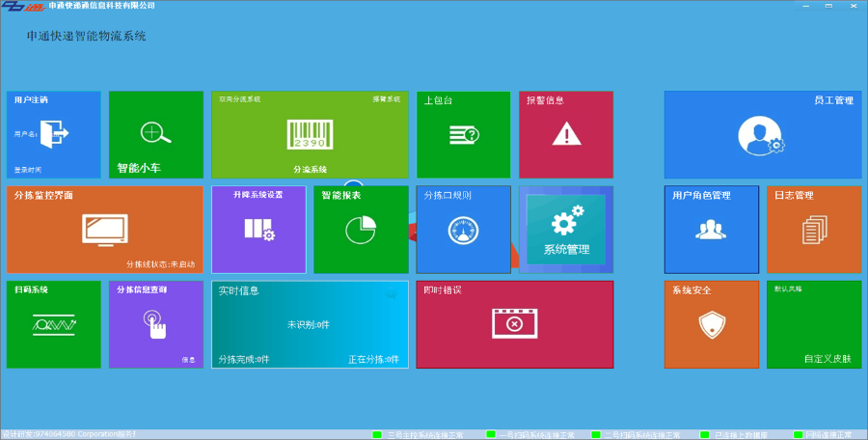The height and width of the screenshot is (440, 868).
Task: Open the film-strip error icon for 即时错误
Action: pyautogui.click(x=515, y=323)
